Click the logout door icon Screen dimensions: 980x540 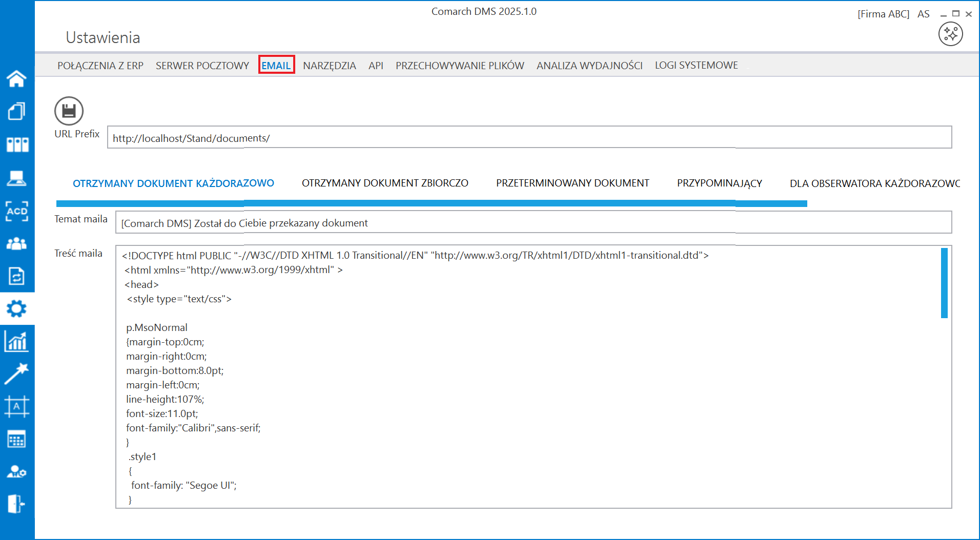click(x=16, y=504)
